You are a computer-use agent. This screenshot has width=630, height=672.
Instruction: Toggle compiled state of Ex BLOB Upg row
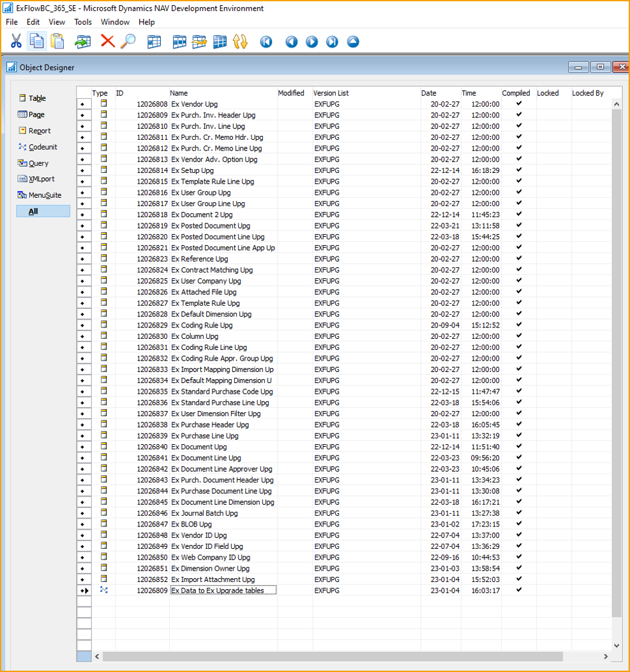[x=518, y=524]
